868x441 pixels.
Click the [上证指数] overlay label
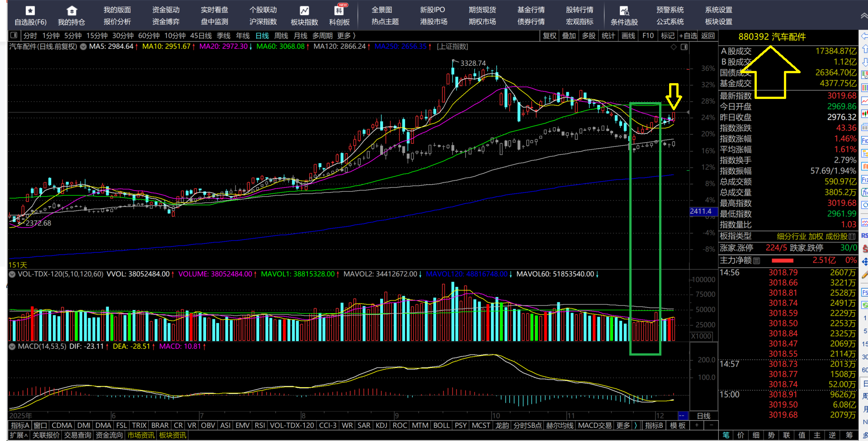tap(453, 47)
